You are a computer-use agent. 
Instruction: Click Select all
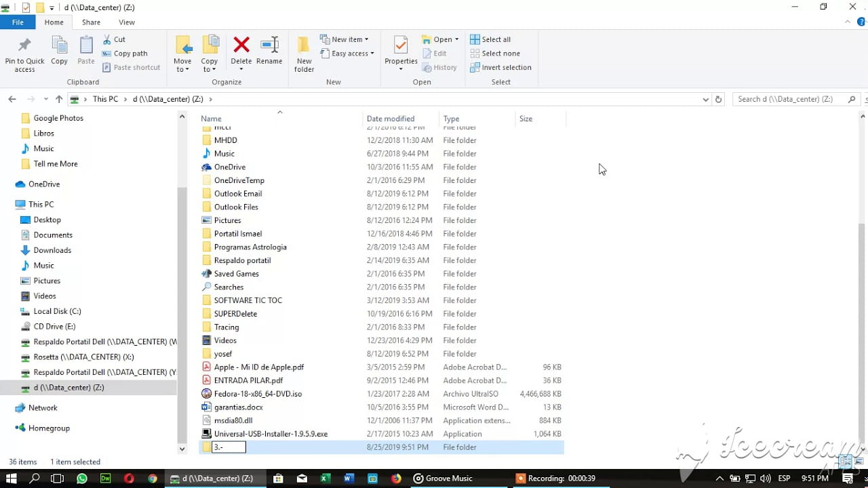click(490, 39)
